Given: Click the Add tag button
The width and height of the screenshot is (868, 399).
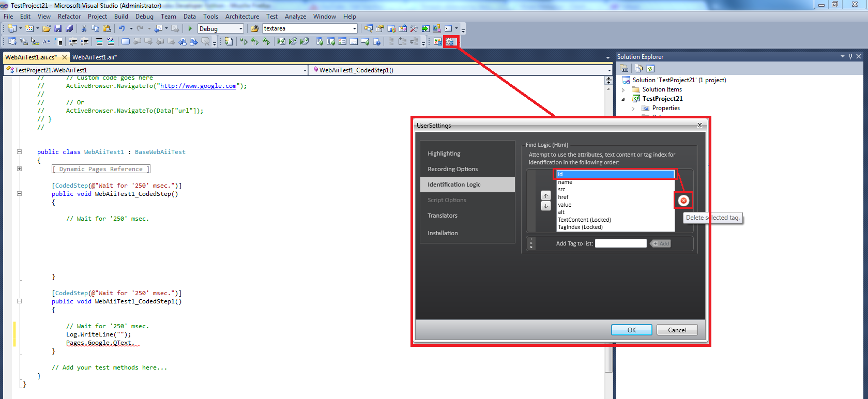Looking at the screenshot, I should click(661, 243).
